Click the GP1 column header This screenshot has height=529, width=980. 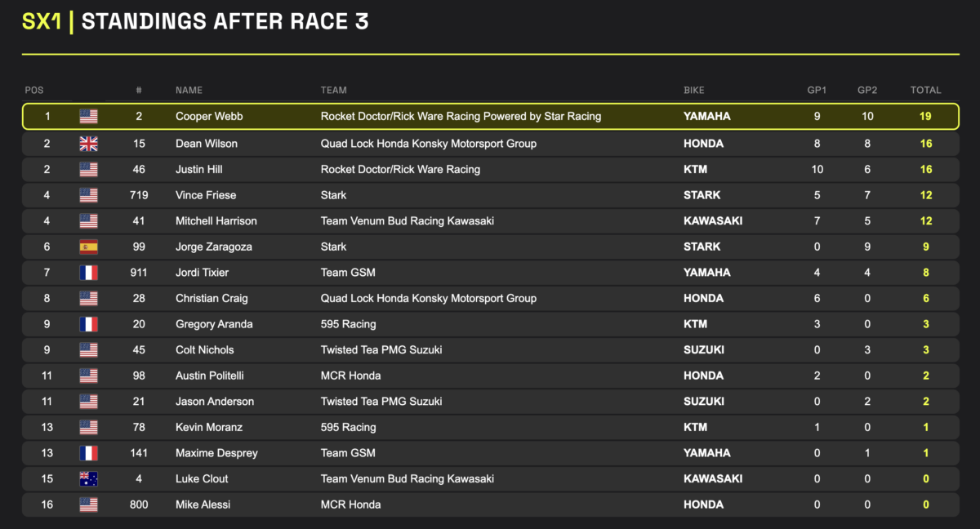tap(817, 91)
